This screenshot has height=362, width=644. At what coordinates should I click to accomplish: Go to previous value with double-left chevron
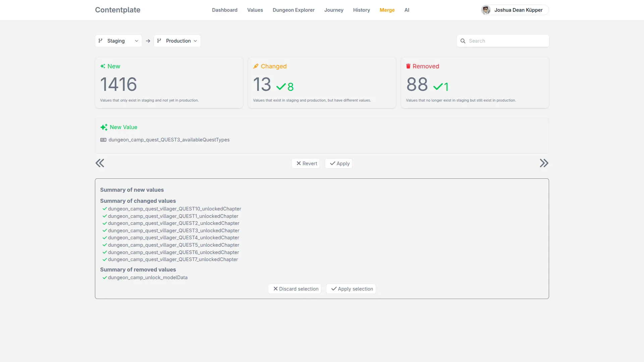(100, 163)
